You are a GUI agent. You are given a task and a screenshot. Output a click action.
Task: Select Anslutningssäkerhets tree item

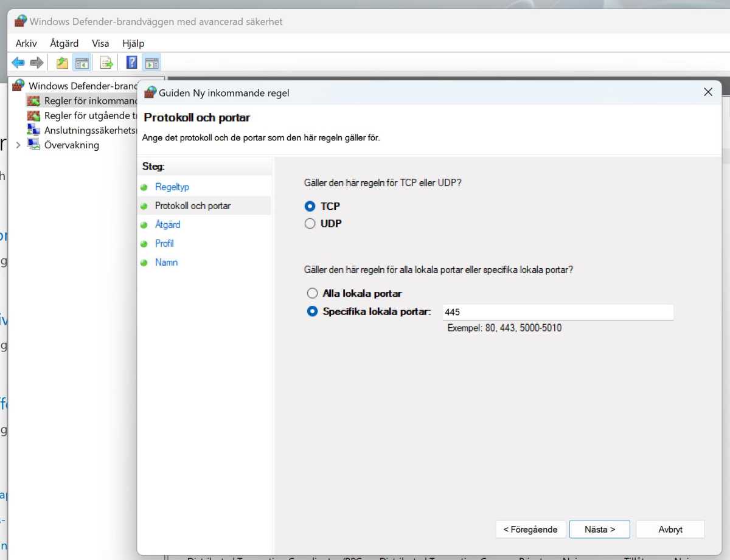91,130
